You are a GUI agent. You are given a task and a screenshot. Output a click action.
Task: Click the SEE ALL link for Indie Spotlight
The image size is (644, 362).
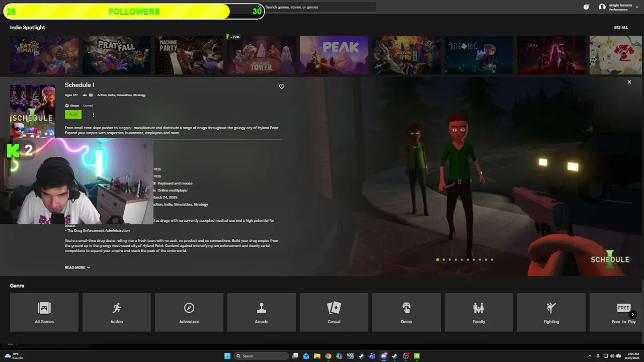(x=621, y=28)
